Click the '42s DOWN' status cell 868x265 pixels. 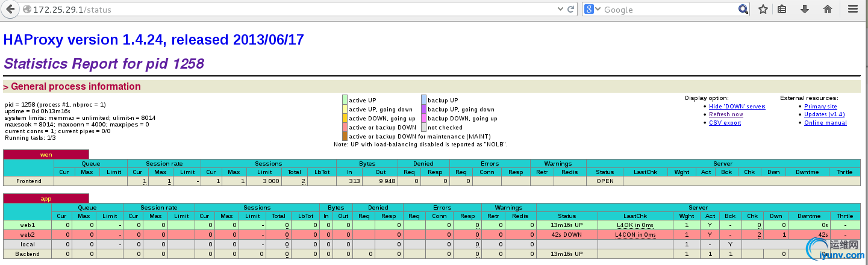[x=567, y=234]
